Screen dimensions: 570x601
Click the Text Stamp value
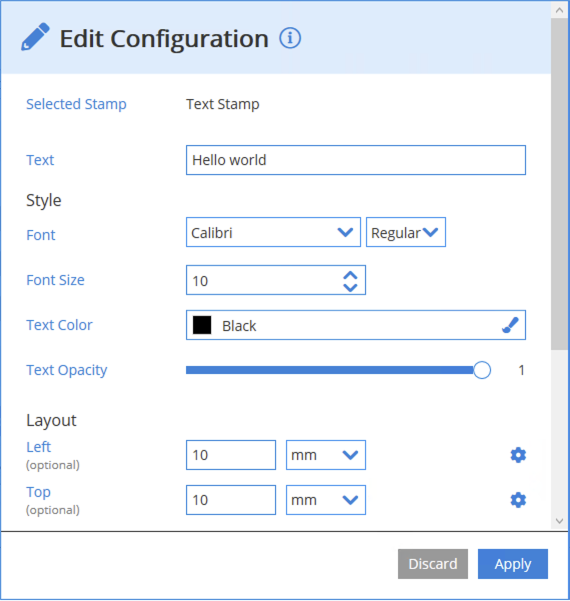223,104
